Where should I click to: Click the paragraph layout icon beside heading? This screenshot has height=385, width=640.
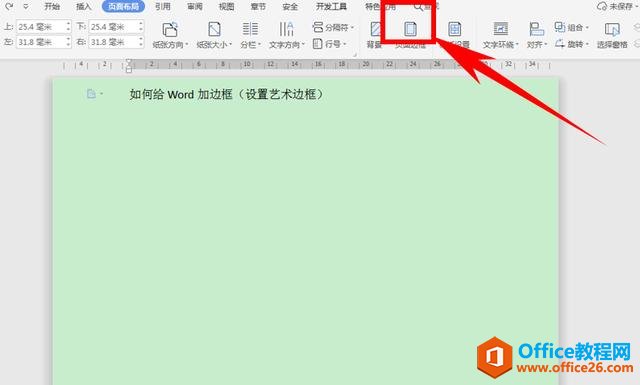(x=91, y=94)
